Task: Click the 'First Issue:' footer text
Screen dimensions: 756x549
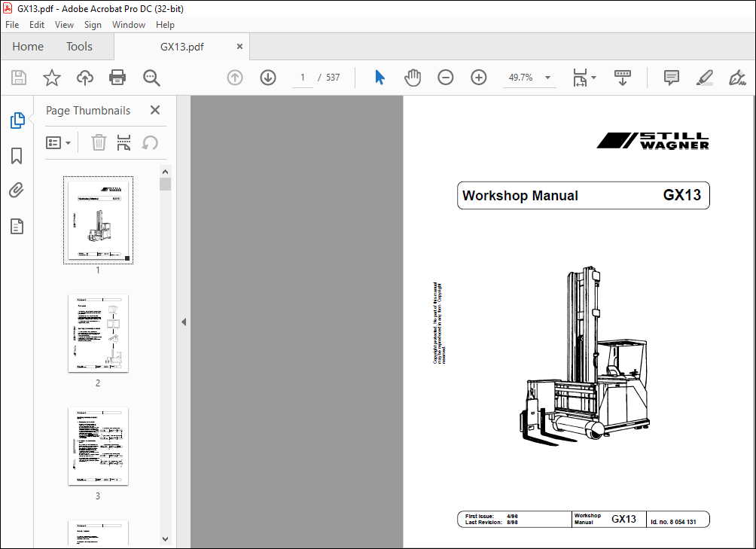Action: (479, 516)
